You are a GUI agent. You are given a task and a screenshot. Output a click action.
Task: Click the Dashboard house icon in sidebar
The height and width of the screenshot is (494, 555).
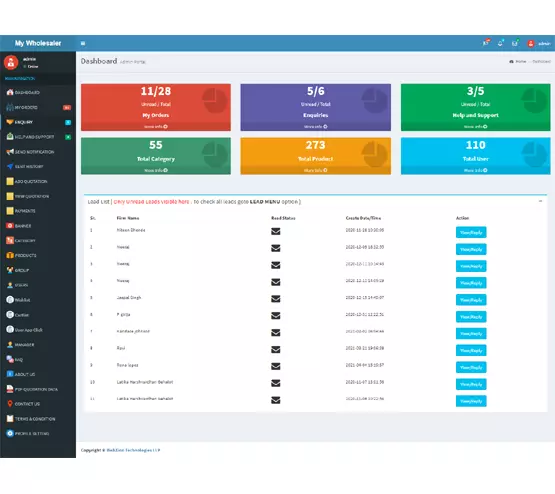10,92
